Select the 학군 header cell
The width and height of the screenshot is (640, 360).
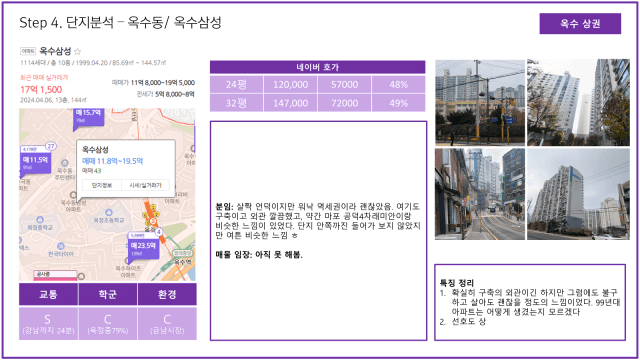pos(108,294)
